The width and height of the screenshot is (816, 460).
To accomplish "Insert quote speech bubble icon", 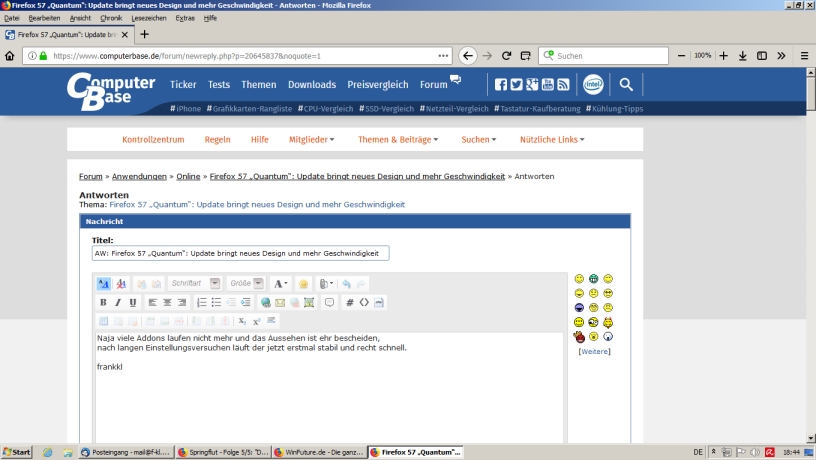I will (x=329, y=302).
